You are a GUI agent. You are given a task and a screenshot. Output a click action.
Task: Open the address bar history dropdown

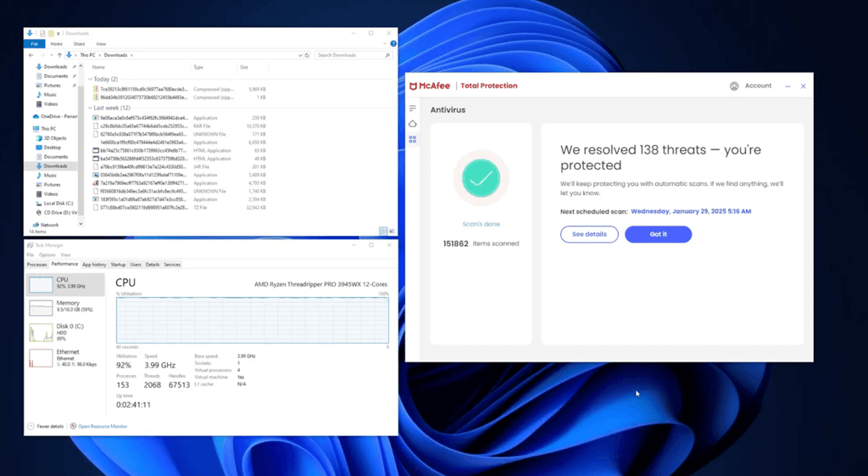300,55
